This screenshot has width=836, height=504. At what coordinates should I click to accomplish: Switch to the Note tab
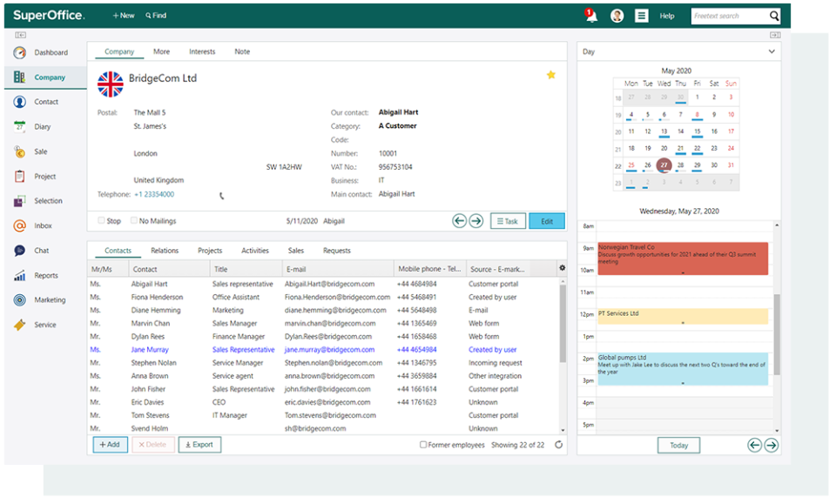point(242,51)
